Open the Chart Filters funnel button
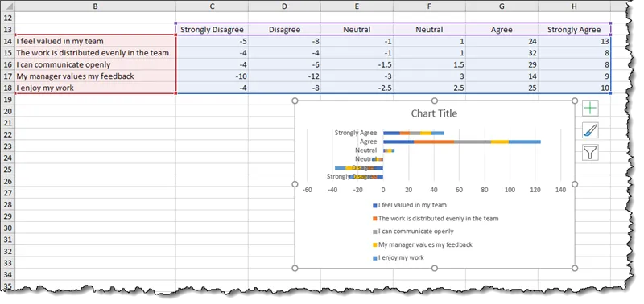 pos(590,153)
